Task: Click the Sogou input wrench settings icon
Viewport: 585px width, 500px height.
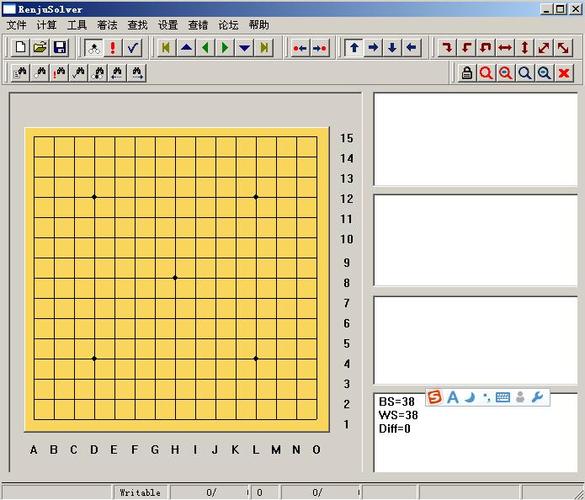Action: coord(537,397)
